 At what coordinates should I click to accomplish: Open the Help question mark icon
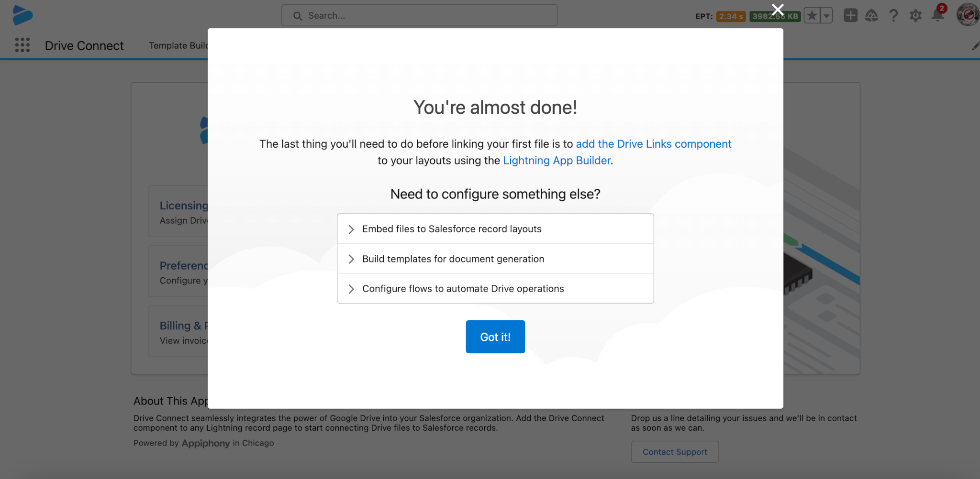coord(893,16)
